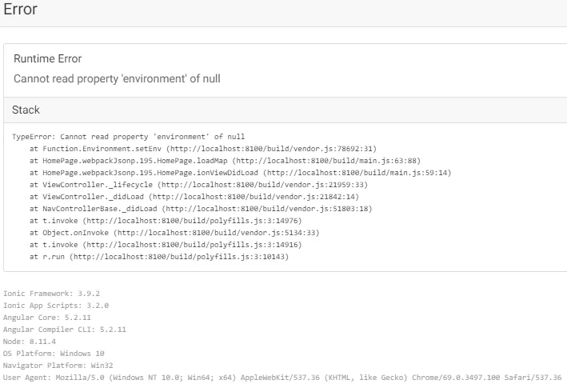The height and width of the screenshot is (392, 567).
Task: Click the Ionic Framework version line
Action: tap(51, 294)
